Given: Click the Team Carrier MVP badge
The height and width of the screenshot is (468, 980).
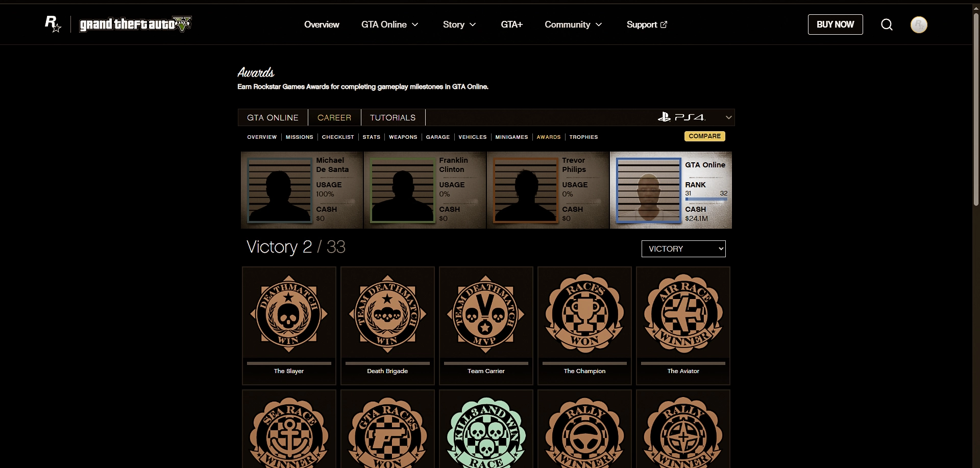Looking at the screenshot, I should (485, 315).
